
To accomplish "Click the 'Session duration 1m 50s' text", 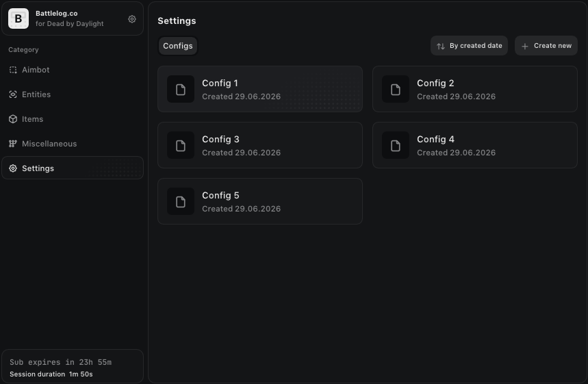I will pos(51,374).
